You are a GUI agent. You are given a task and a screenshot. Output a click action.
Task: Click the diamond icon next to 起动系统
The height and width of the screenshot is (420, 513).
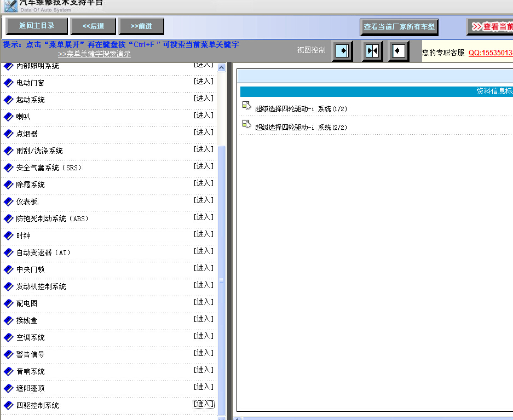(x=8, y=100)
